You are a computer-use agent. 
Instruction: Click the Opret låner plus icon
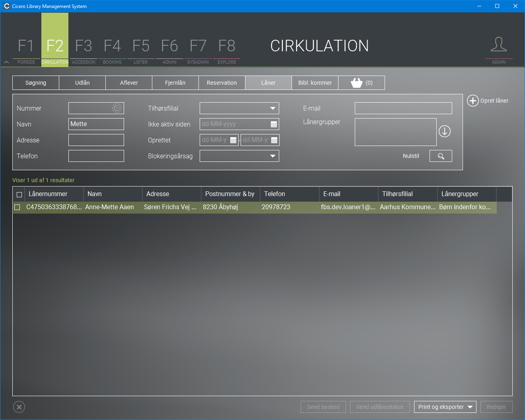click(472, 101)
